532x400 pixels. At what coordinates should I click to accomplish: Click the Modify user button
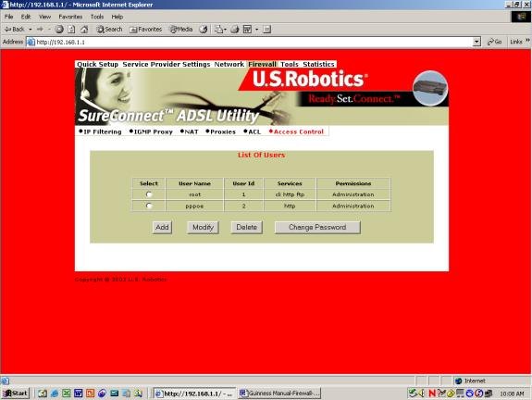203,227
